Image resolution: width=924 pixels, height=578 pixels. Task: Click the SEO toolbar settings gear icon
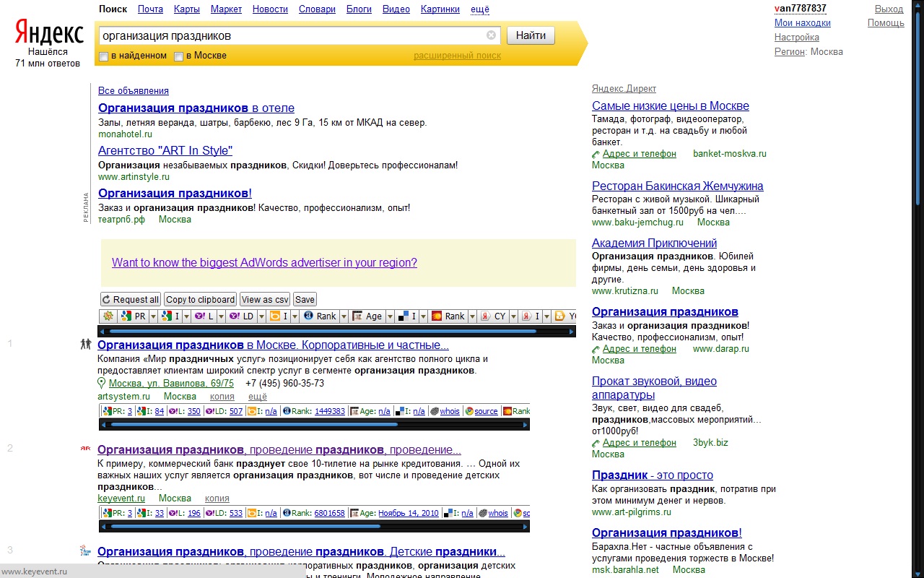(x=108, y=316)
